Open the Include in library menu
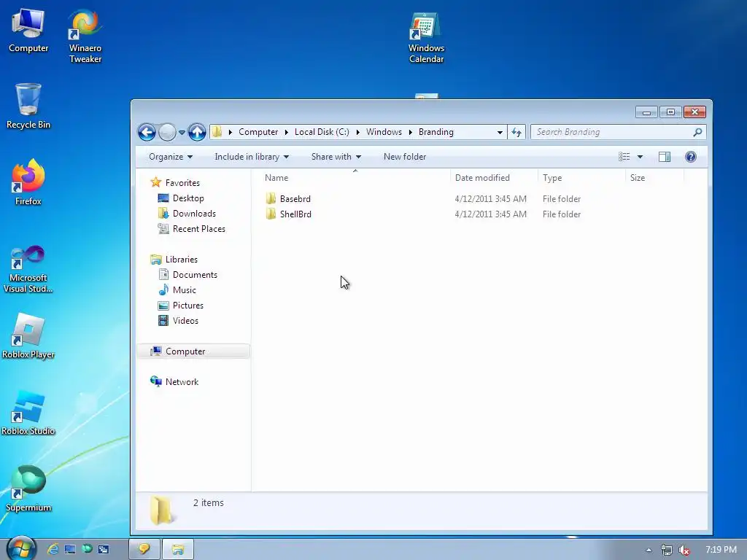This screenshot has height=560, width=747. point(252,157)
